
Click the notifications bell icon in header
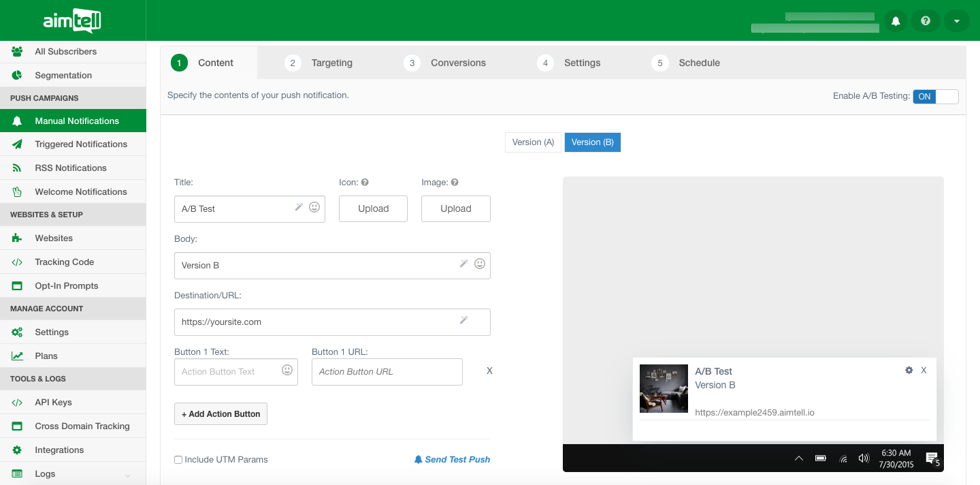(x=896, y=21)
